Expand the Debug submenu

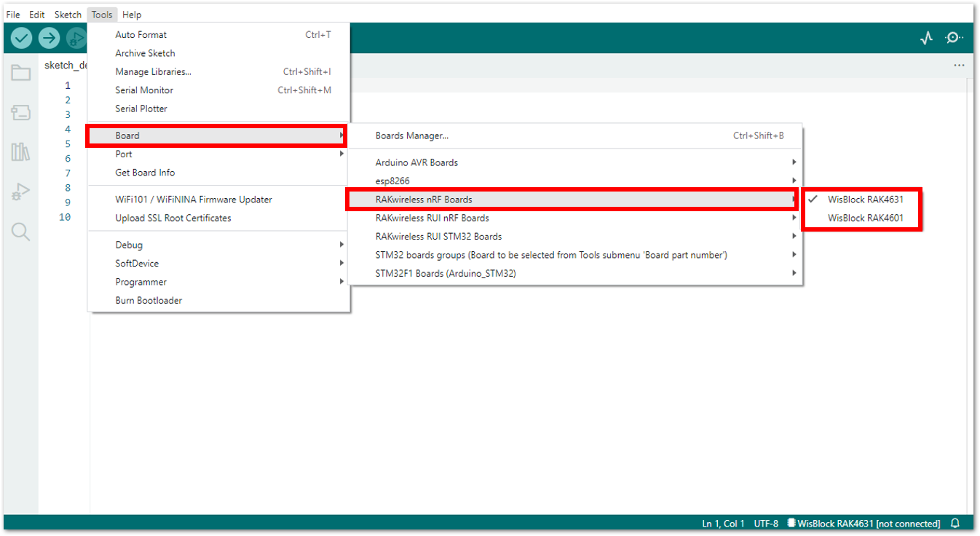(x=218, y=245)
